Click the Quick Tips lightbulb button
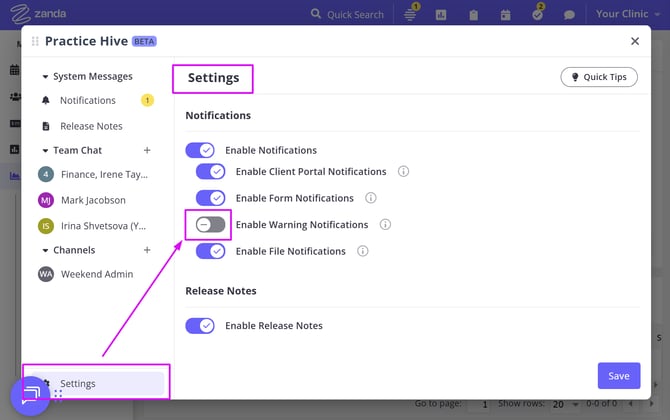This screenshot has width=670, height=420. point(599,77)
